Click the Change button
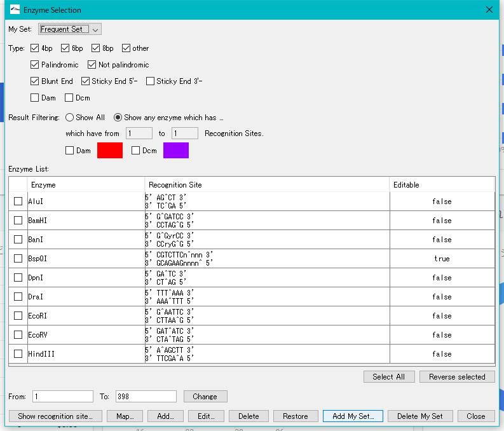The height and width of the screenshot is (431, 504). point(205,396)
